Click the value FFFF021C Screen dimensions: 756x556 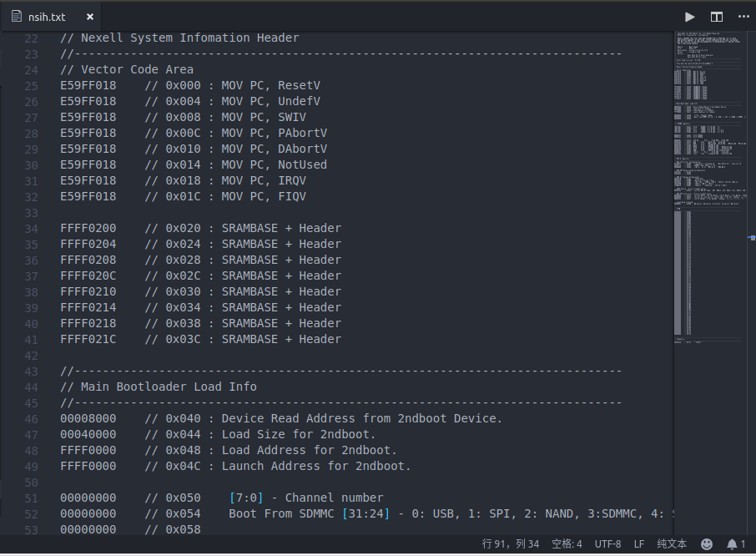pyautogui.click(x=88, y=340)
